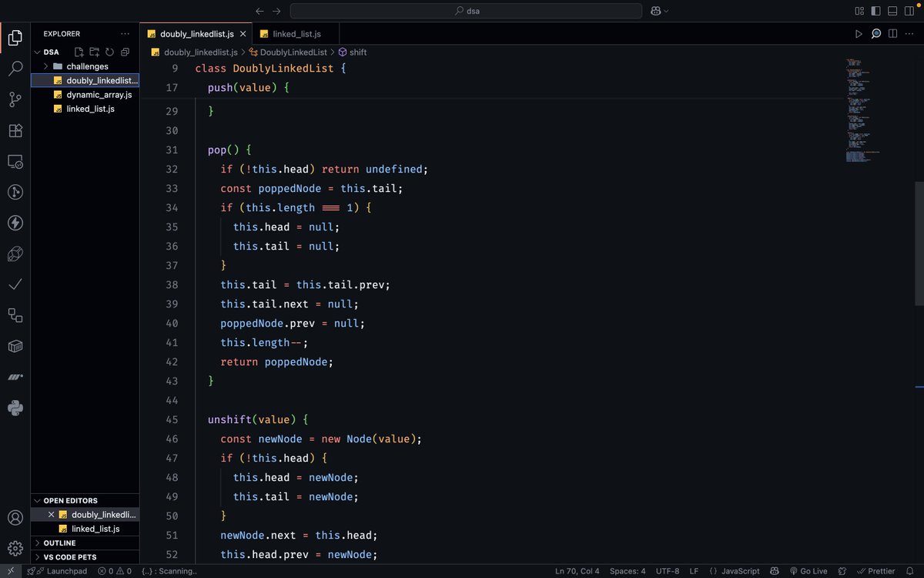Screen dimensions: 924x578
Task: Open the Extensions view
Action: pyautogui.click(x=15, y=130)
